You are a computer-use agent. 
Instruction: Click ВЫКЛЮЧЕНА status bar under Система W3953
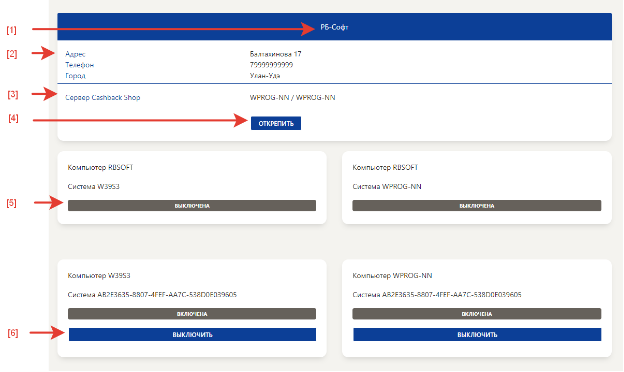pyautogui.click(x=192, y=206)
